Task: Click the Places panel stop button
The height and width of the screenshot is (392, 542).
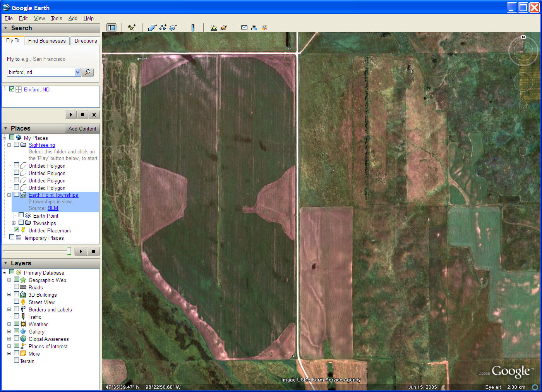Action: 93,251
